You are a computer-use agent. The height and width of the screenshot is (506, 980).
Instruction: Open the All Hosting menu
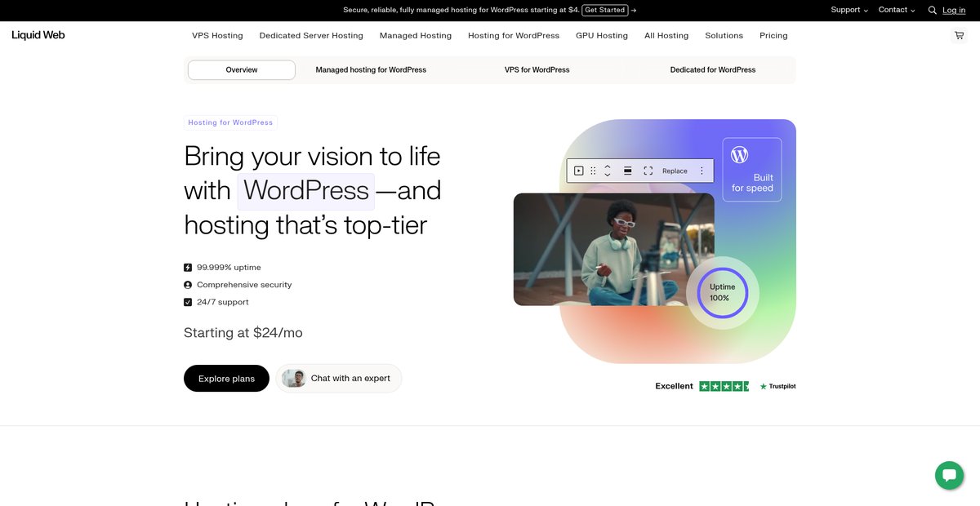[x=666, y=36]
